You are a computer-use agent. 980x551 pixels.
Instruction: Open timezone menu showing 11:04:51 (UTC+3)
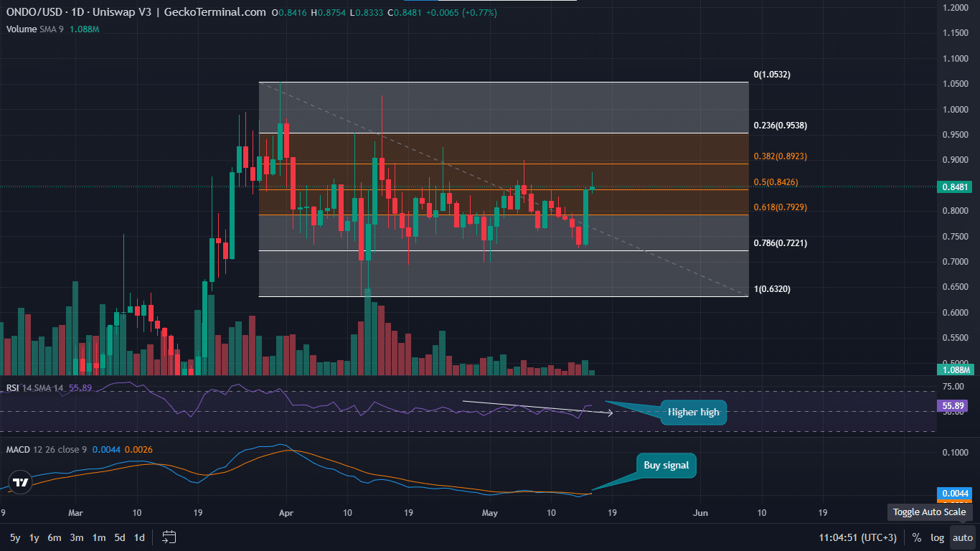click(858, 537)
